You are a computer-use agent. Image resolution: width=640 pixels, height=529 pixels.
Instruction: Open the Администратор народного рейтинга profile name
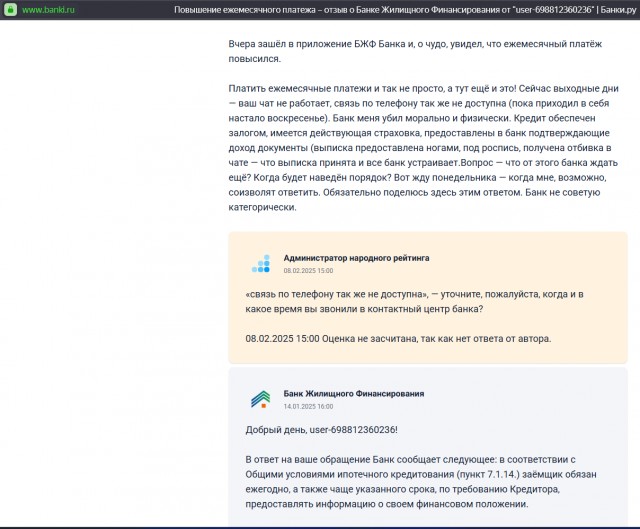(356, 258)
